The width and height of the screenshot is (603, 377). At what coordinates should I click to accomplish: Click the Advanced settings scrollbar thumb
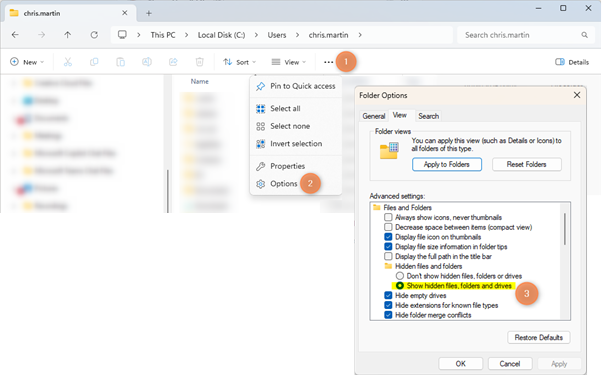(x=565, y=229)
